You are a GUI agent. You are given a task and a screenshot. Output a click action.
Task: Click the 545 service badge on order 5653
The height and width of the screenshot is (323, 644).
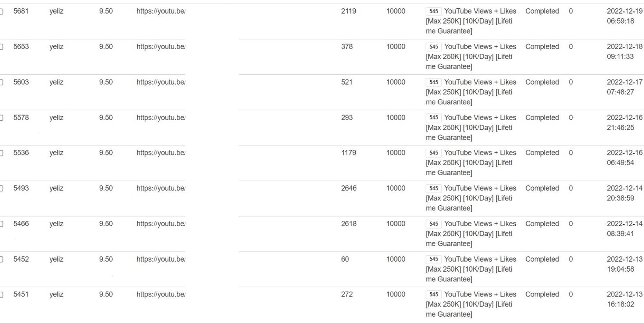point(433,47)
